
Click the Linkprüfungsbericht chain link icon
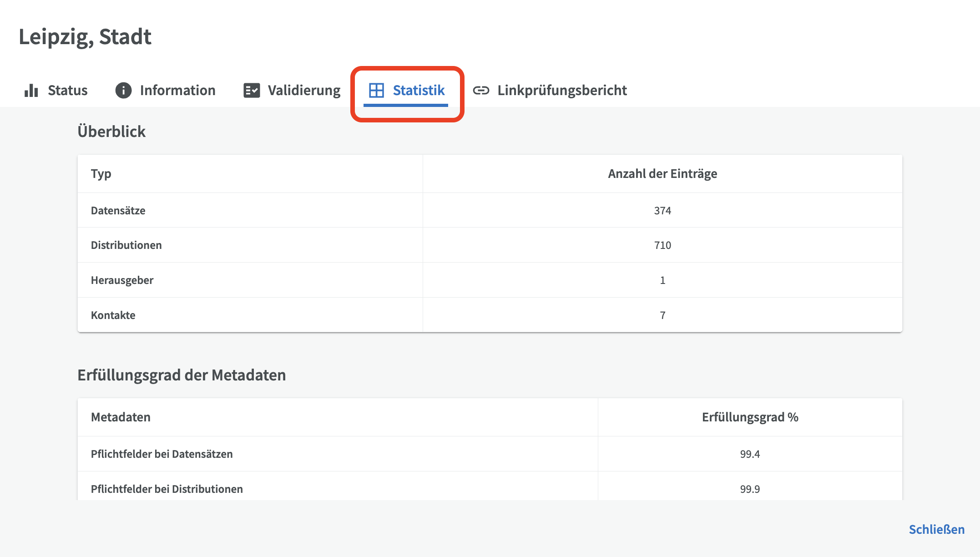(481, 91)
